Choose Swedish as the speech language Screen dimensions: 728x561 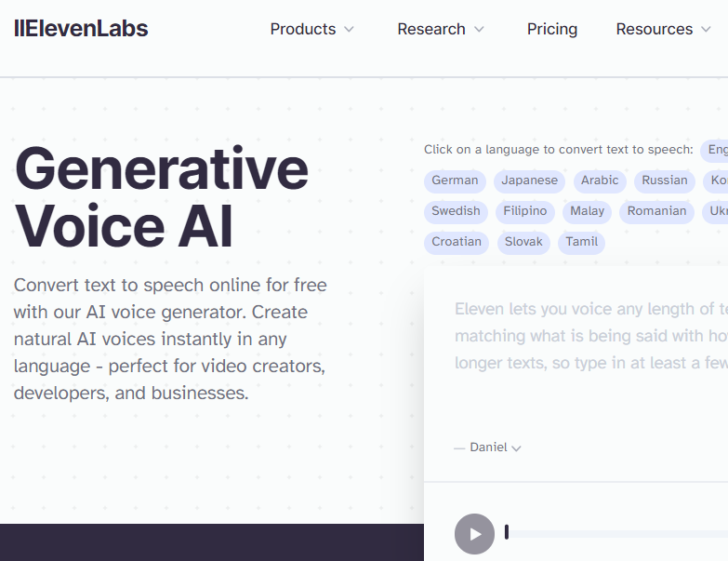[456, 211]
